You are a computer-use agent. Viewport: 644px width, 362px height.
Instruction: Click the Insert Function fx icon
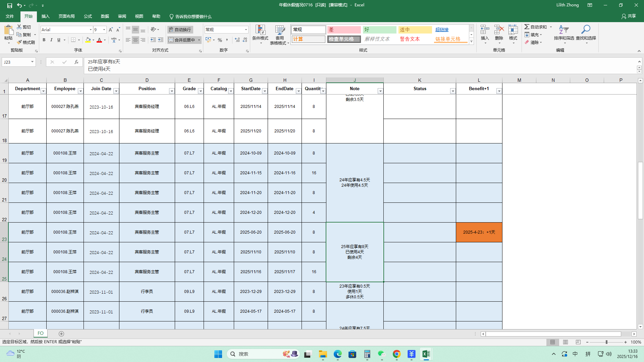(76, 62)
